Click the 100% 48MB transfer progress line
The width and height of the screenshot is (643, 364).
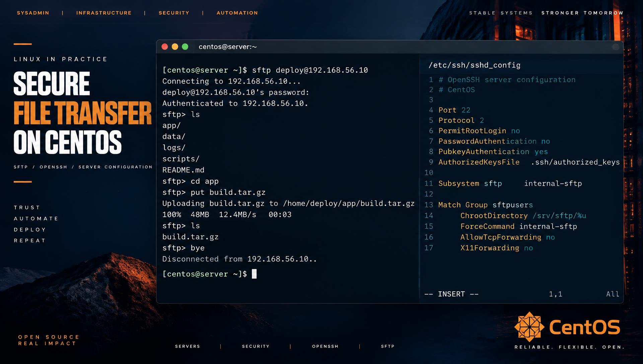tap(227, 214)
